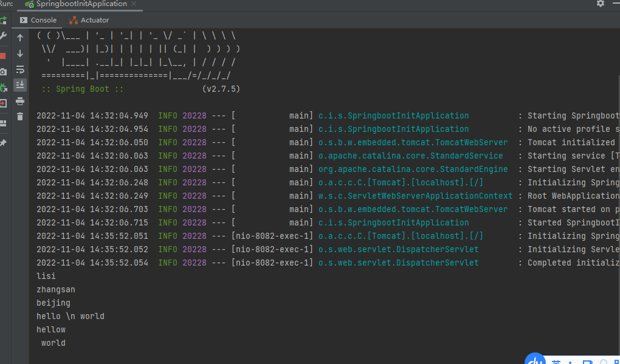Image resolution: width=620 pixels, height=364 pixels.
Task: Click the 'Root WebApplication' log message
Action: pos(573,196)
